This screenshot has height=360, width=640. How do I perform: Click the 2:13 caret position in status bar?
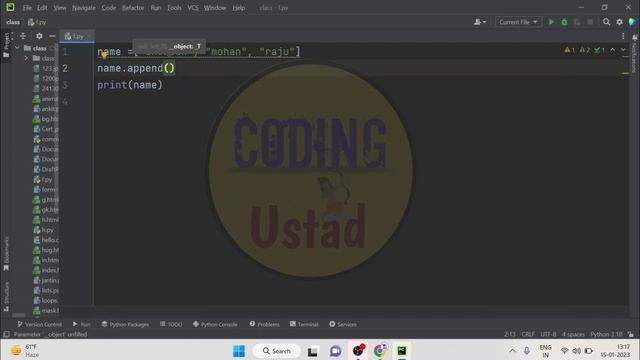[510, 334]
